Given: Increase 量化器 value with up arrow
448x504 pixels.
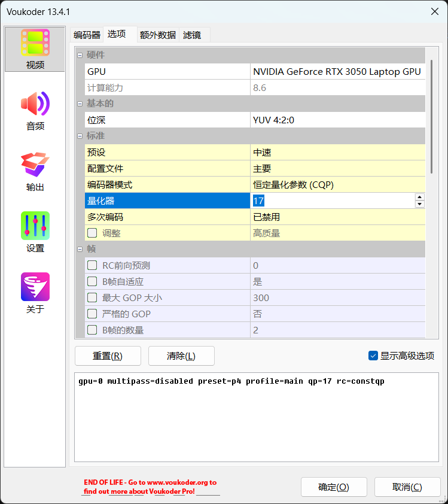Looking at the screenshot, I should pos(420,197).
